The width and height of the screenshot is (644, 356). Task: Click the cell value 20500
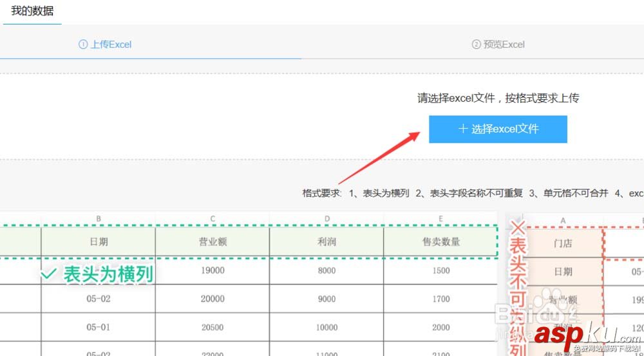[213, 327]
